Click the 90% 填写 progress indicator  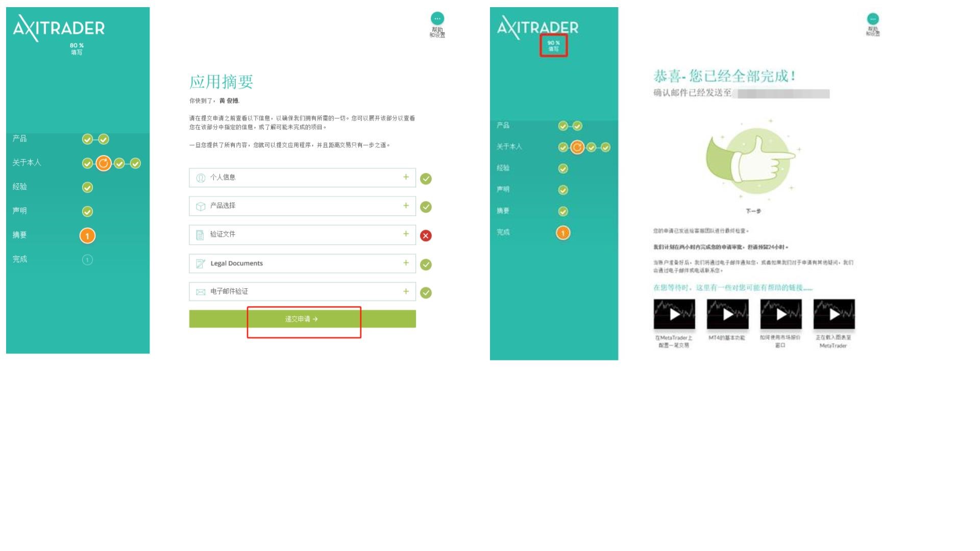(554, 46)
